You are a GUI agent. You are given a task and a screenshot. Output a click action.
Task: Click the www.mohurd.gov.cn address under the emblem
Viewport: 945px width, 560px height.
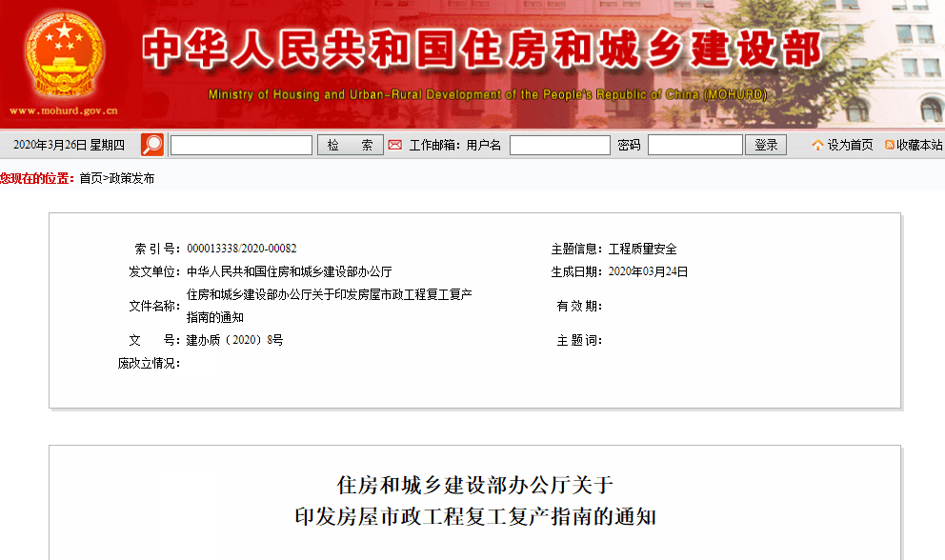pyautogui.click(x=64, y=110)
